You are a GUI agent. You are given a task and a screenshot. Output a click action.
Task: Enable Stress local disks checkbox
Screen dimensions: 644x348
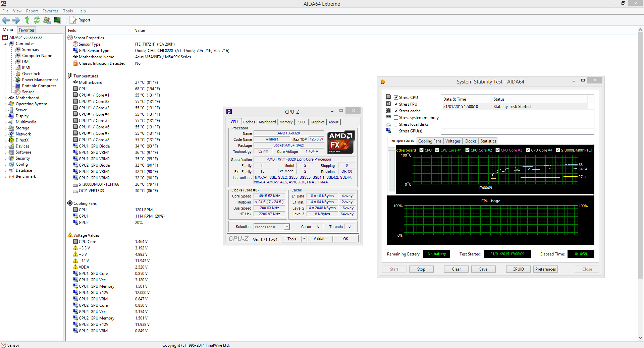point(396,124)
